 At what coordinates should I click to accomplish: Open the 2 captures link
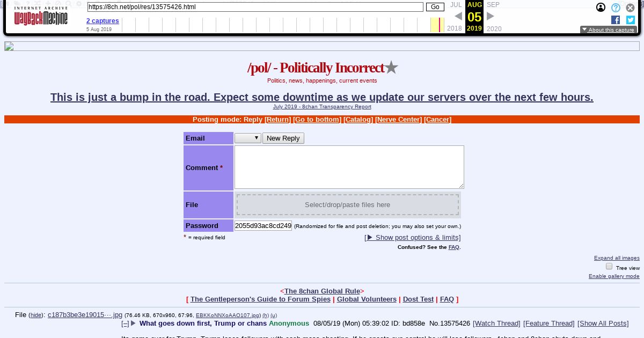click(103, 21)
